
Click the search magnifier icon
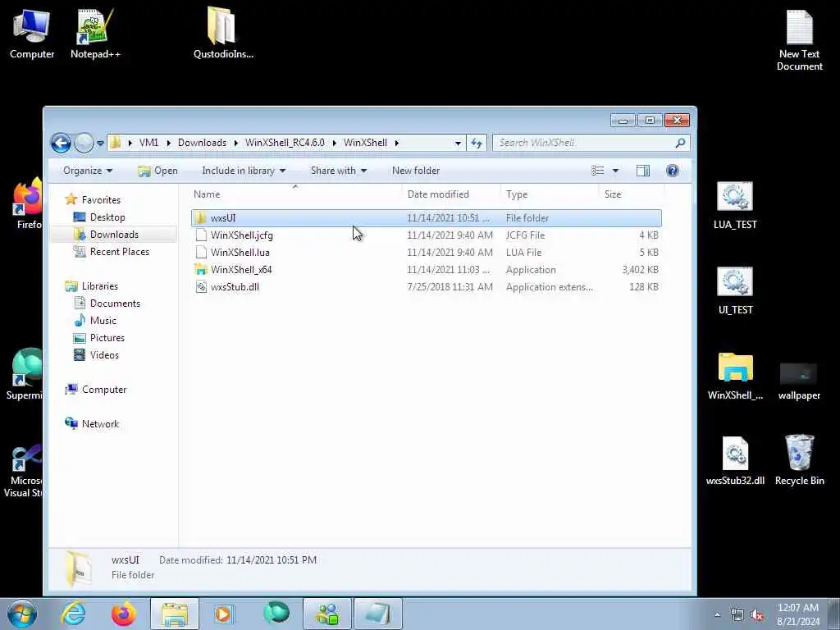680,143
